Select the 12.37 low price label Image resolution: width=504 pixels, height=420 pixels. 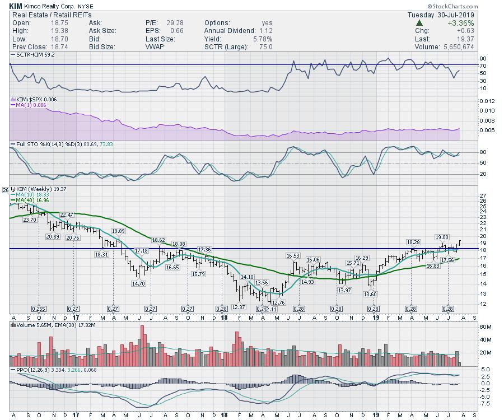pos(239,307)
